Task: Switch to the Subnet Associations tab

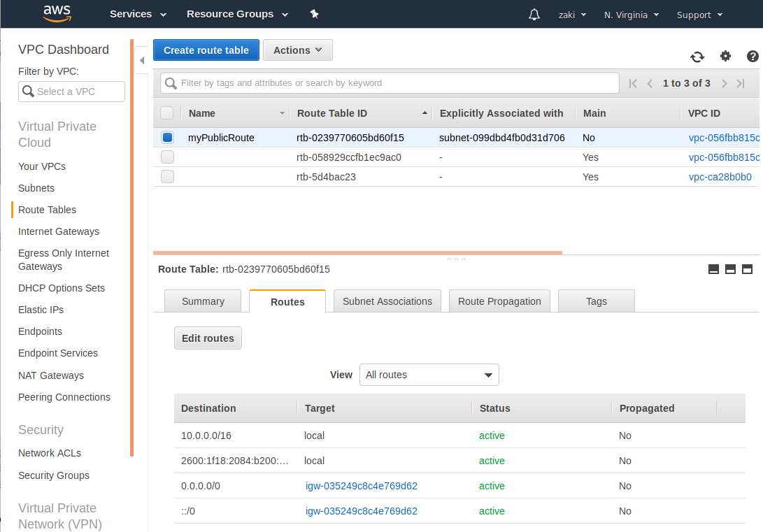Action: [387, 301]
